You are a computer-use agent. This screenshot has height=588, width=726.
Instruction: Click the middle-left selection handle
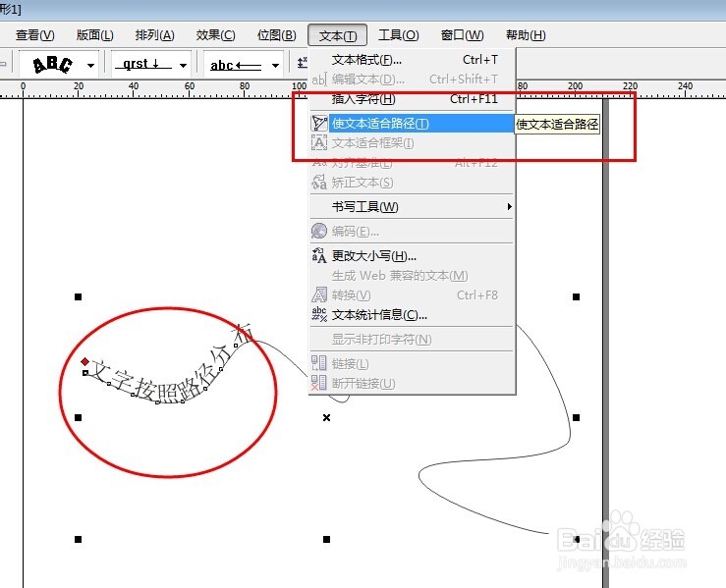79,418
